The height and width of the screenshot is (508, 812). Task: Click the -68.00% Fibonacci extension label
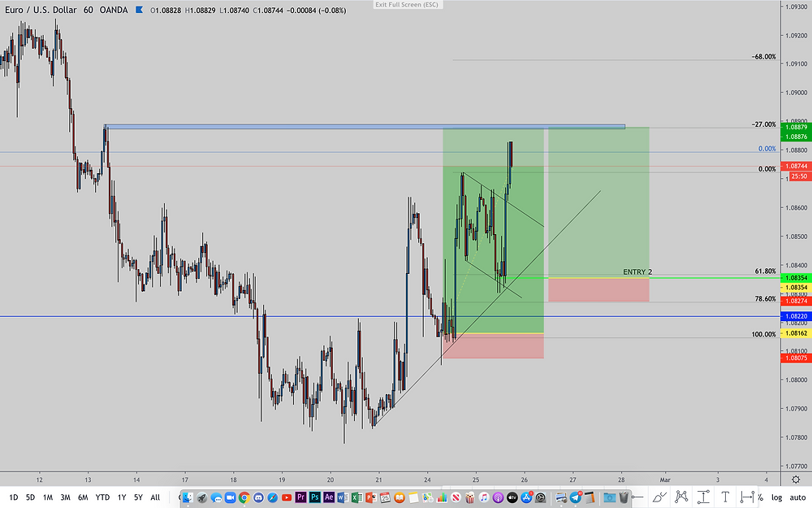[764, 57]
